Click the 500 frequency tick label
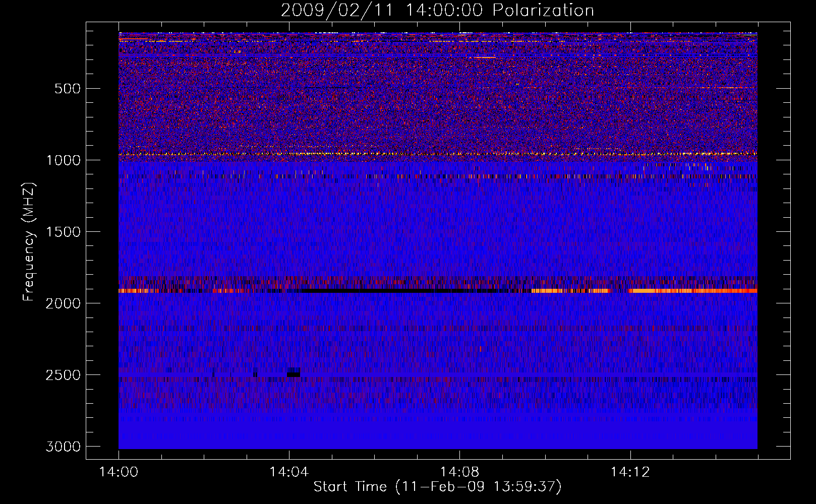The height and width of the screenshot is (504, 816). [68, 89]
